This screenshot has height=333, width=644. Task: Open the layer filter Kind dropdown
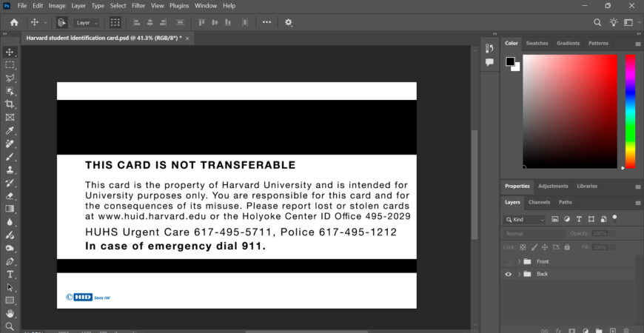(x=525, y=220)
